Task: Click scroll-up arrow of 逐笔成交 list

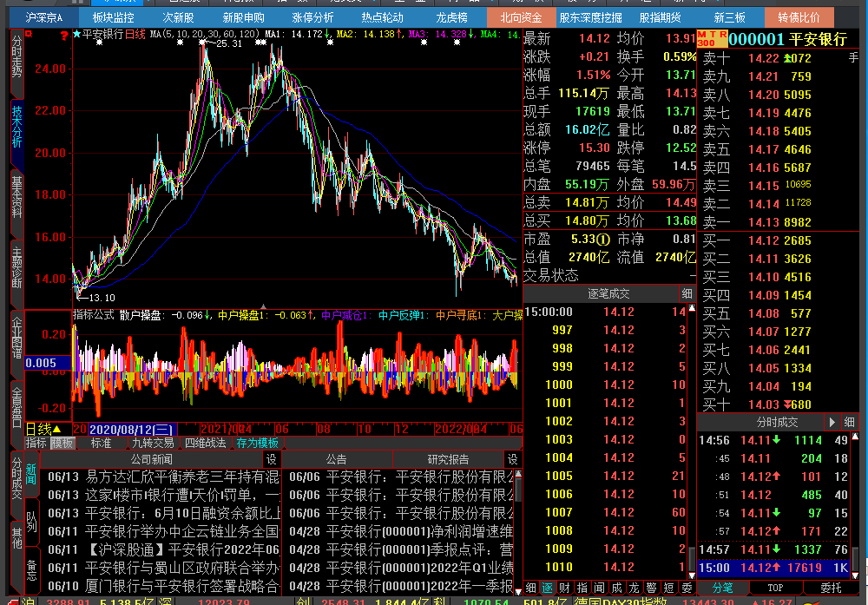Action: point(692,308)
